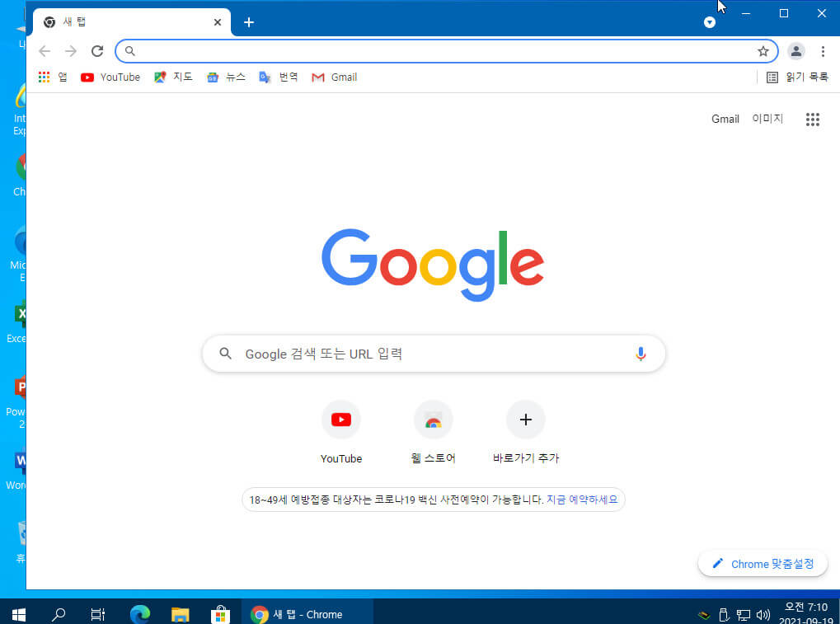Start voice search with microphone icon
Image resolution: width=840 pixels, height=624 pixels.
pos(641,354)
